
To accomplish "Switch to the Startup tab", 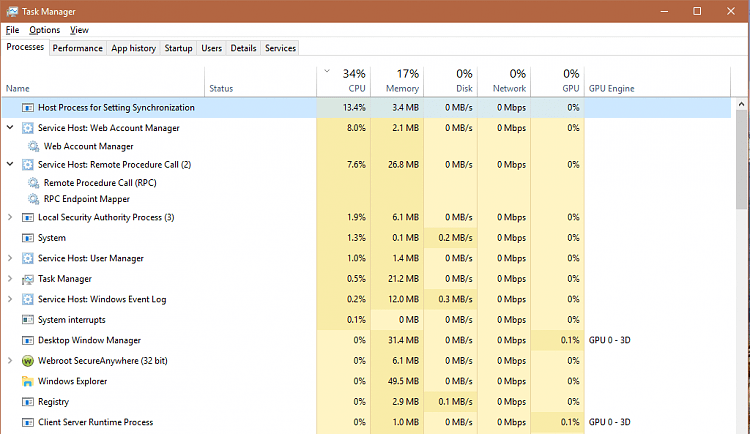I will pos(178,48).
